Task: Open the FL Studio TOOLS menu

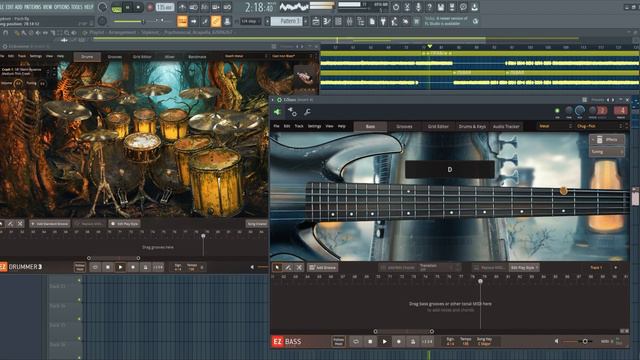Action: [76, 7]
